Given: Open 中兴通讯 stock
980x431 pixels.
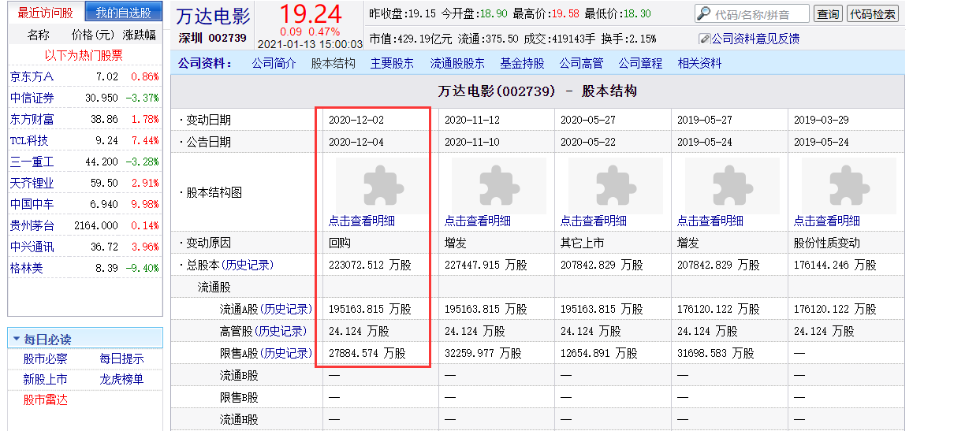Looking at the screenshot, I should point(32,247).
